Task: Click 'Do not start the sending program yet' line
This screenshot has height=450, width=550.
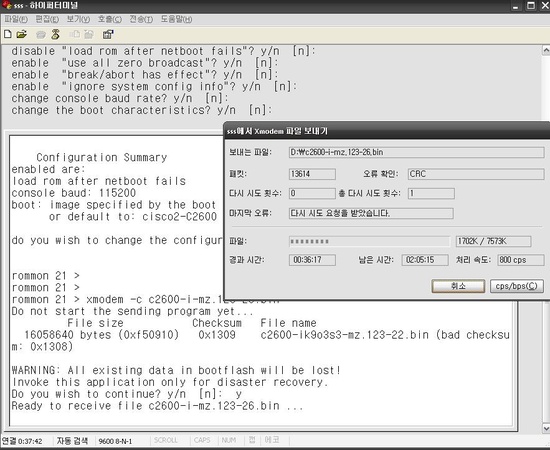Action: pyautogui.click(x=132, y=311)
